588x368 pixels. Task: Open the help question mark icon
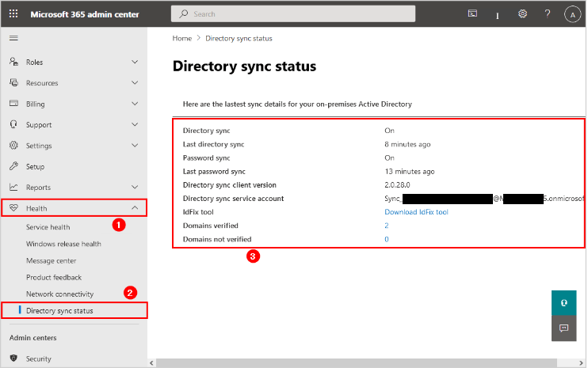click(548, 14)
